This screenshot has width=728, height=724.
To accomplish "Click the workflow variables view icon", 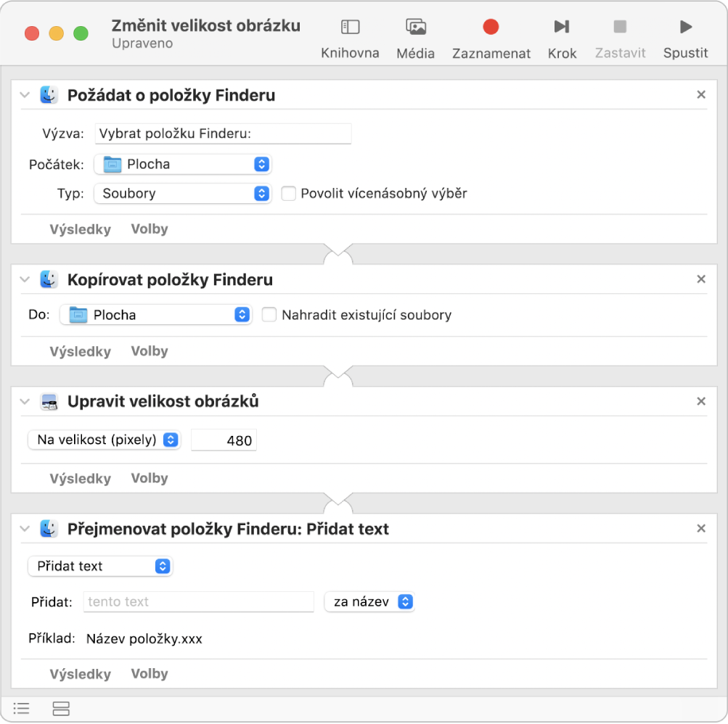I will pyautogui.click(x=61, y=708).
